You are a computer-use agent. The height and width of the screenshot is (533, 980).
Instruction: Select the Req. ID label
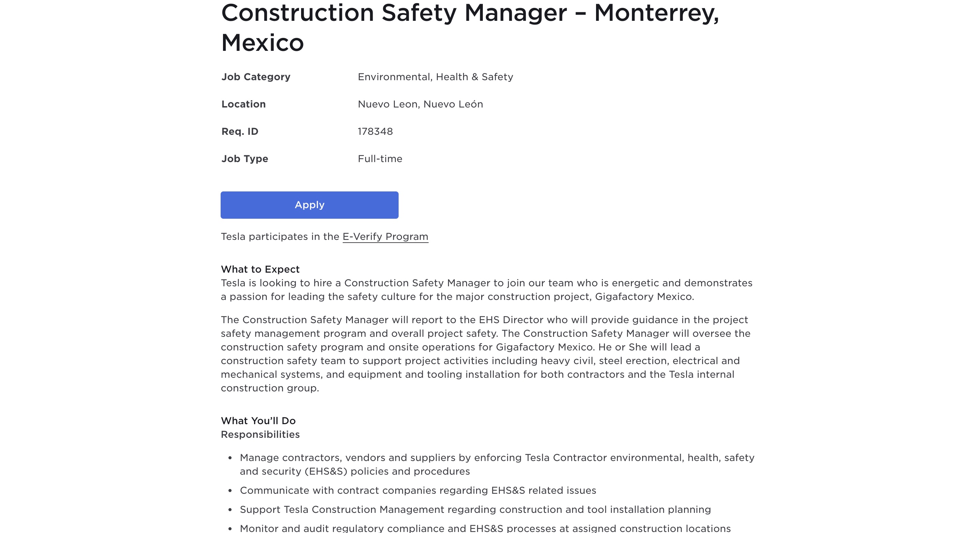pyautogui.click(x=240, y=131)
